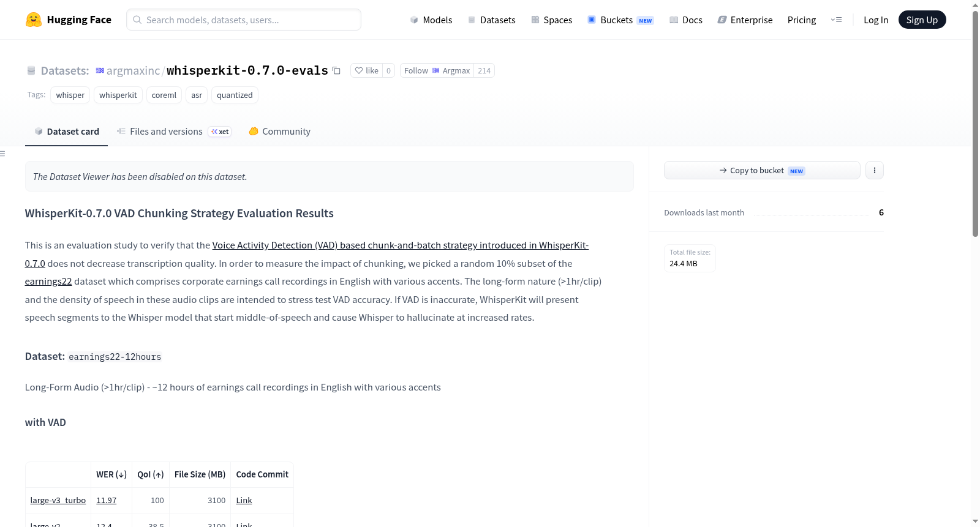Screen dimensions: 980x527
Task: Open Buckets in the top navigation
Action: [x=620, y=20]
